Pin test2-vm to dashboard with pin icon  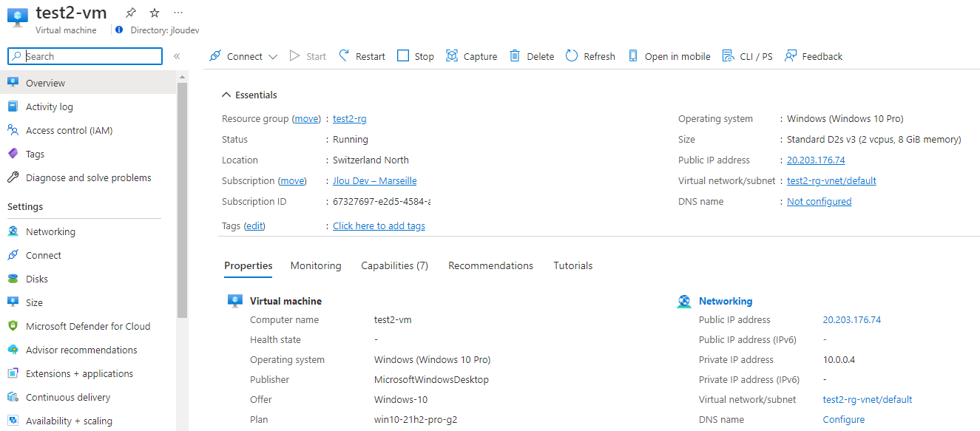pos(131,13)
